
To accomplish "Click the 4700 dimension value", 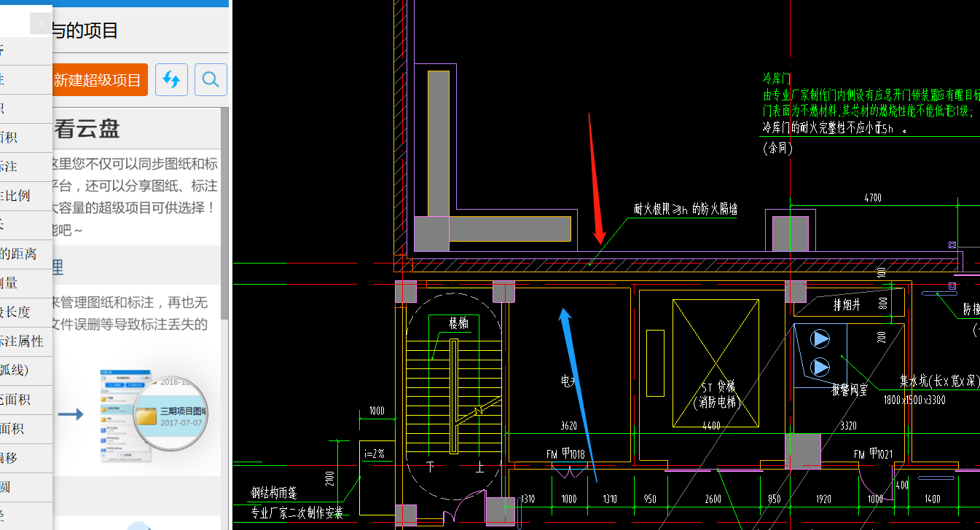I will [x=873, y=197].
